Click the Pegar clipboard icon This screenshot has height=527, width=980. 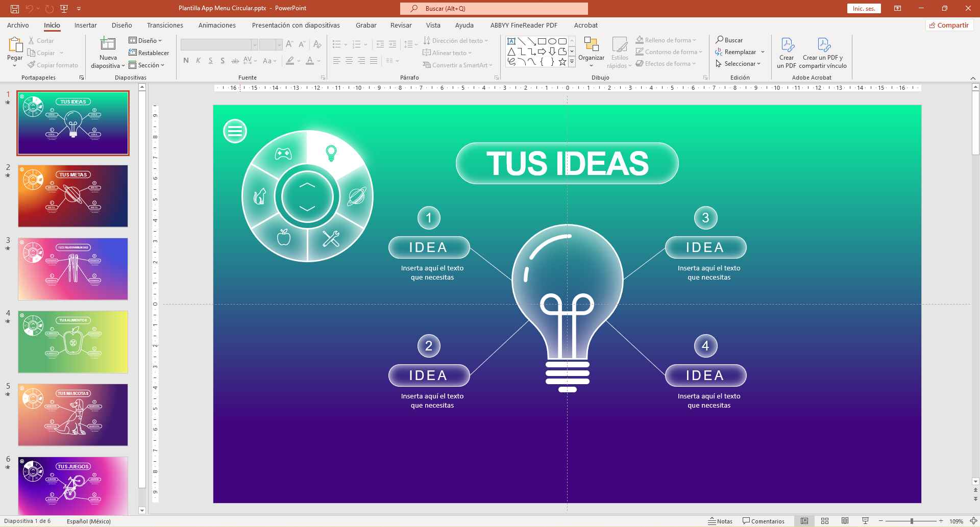[15, 45]
